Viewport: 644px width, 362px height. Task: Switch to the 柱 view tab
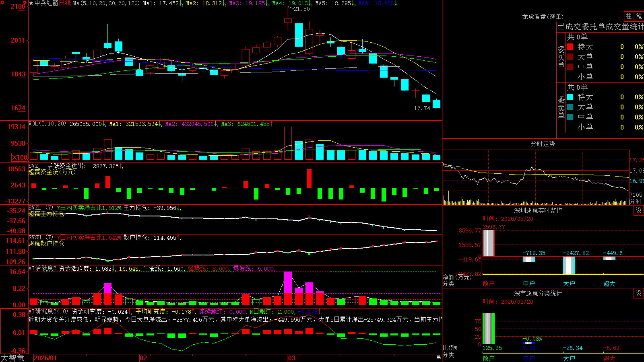coord(629,16)
